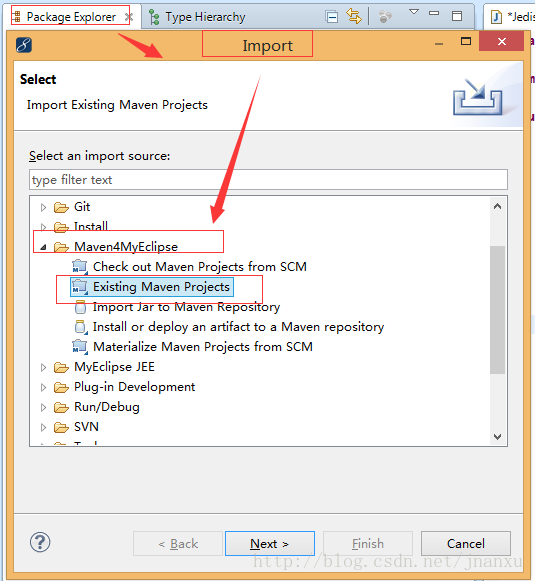Viewport: 535px width, 581px height.
Task: Collapse the Maven4MyEclipse folder
Action: pyautogui.click(x=43, y=247)
